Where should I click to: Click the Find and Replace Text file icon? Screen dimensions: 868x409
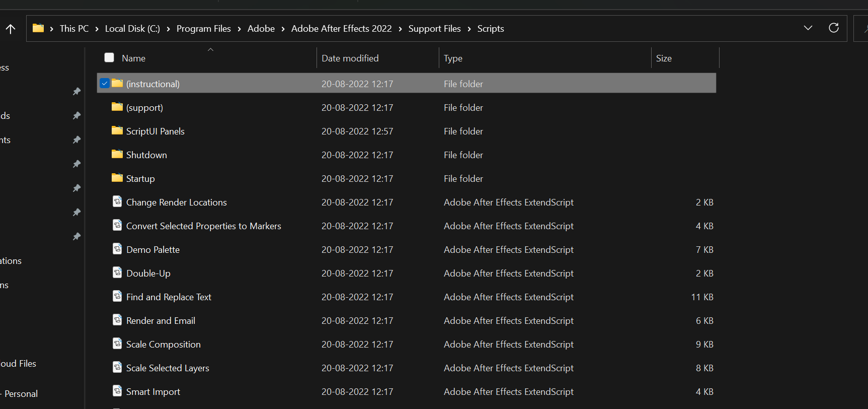117,296
